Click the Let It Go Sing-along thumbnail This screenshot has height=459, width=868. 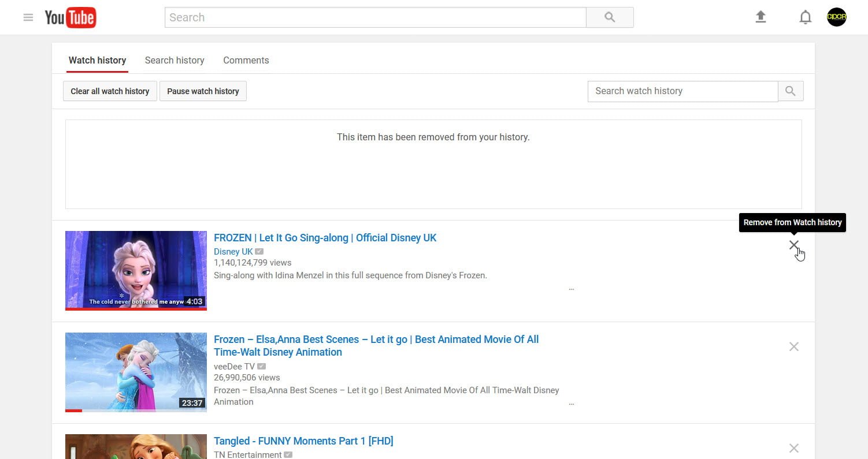click(x=136, y=271)
